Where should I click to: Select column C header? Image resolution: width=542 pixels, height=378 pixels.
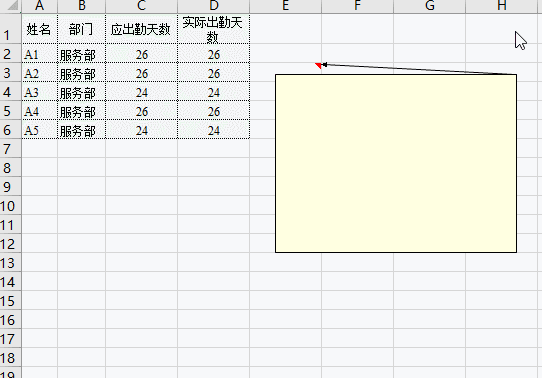[x=141, y=6]
